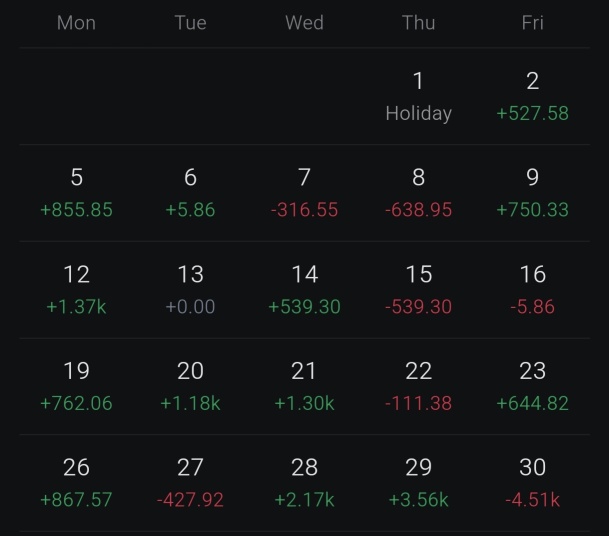Tap day 6 showing +5.86

pos(190,193)
